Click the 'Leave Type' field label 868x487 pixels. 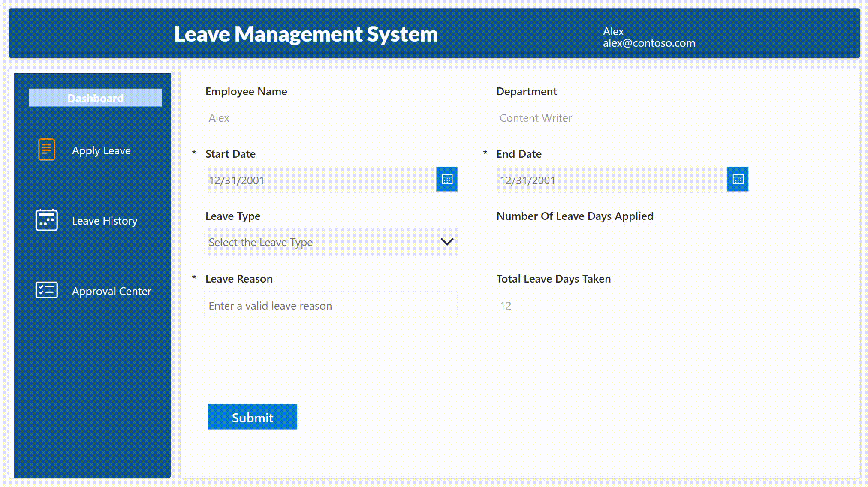click(x=233, y=216)
